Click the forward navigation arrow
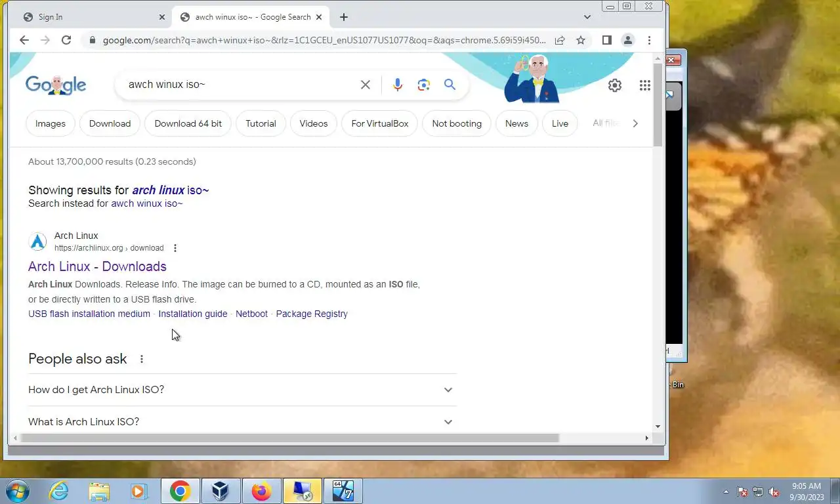 click(45, 40)
